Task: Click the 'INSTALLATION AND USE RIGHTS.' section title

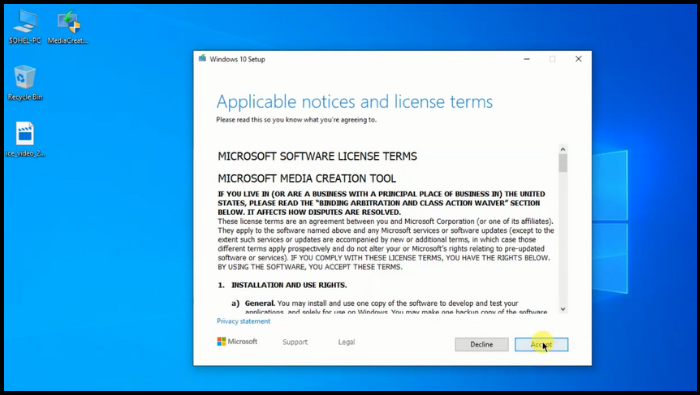Action: [289, 285]
